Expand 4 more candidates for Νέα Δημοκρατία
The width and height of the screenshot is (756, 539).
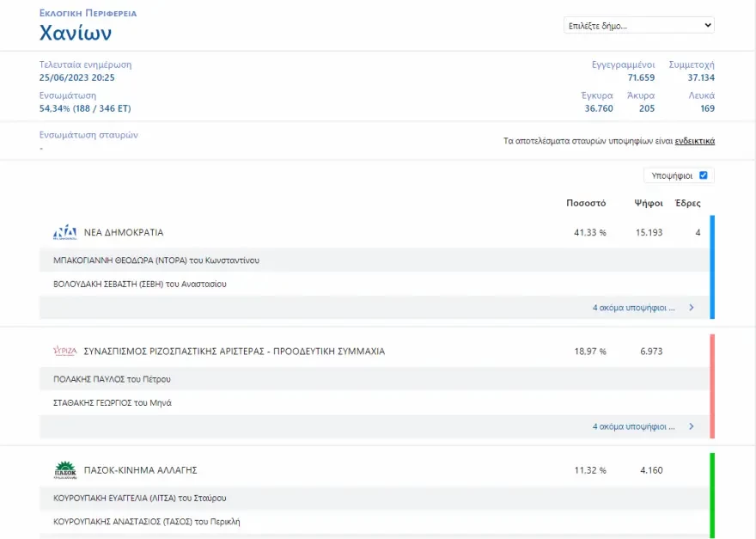pyautogui.click(x=633, y=307)
